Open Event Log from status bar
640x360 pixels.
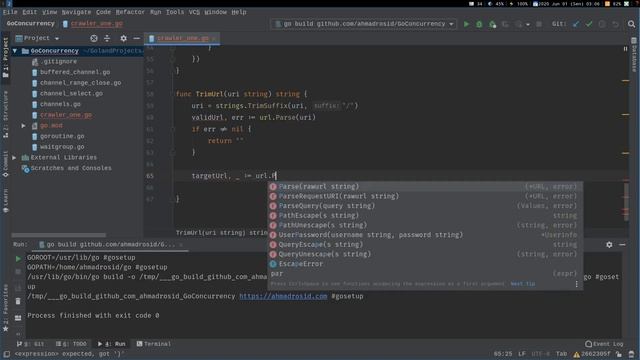[604, 344]
